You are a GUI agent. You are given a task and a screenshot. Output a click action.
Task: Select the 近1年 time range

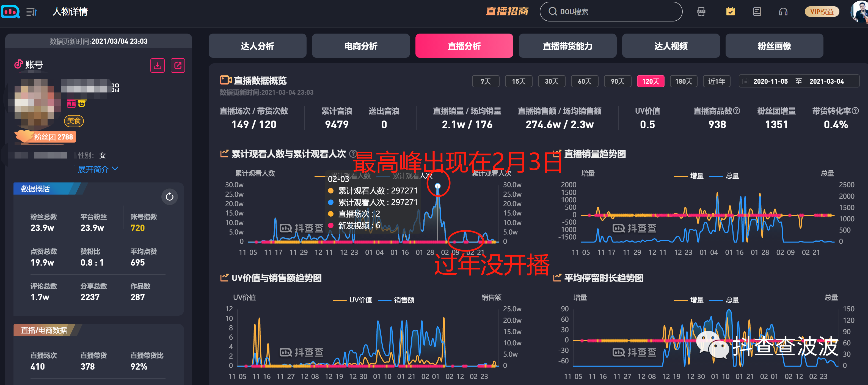717,81
